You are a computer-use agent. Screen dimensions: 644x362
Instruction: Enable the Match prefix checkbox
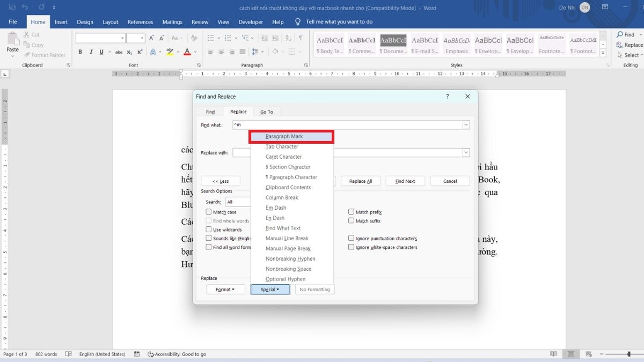pyautogui.click(x=351, y=212)
